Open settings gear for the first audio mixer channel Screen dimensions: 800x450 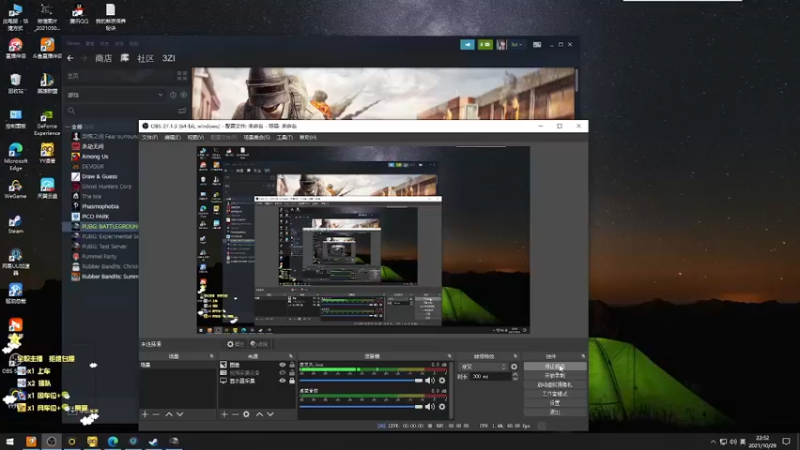point(442,381)
